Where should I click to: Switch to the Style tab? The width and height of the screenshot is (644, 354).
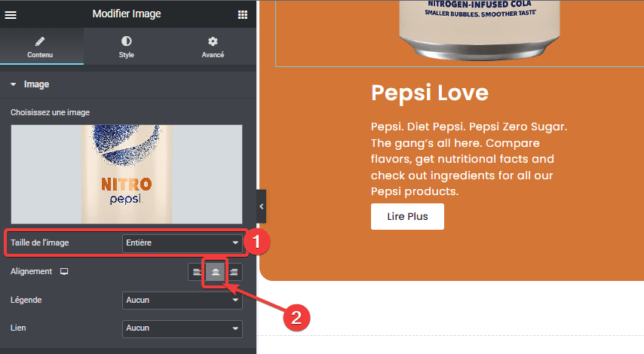[127, 47]
